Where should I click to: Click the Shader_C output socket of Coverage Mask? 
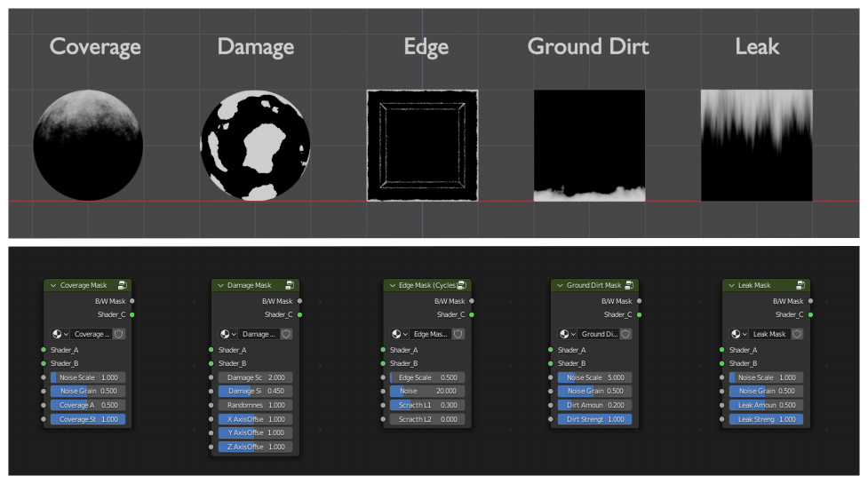click(131, 314)
